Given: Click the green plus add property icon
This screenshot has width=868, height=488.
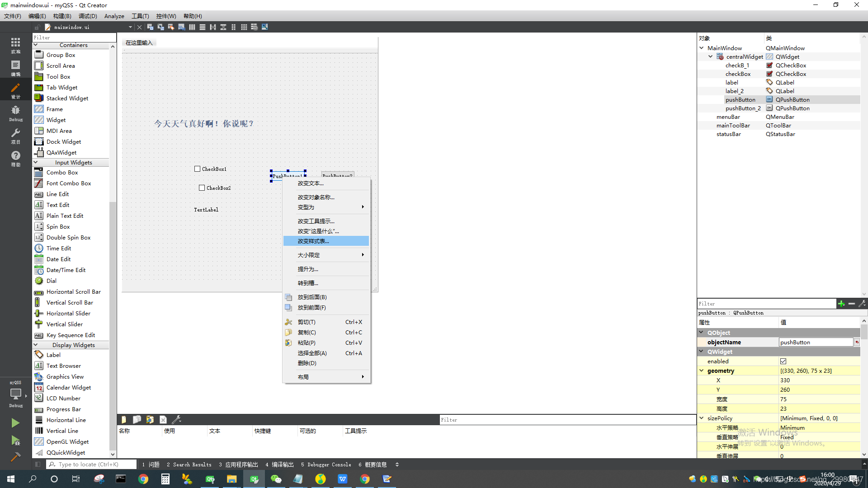Looking at the screenshot, I should click(x=841, y=304).
